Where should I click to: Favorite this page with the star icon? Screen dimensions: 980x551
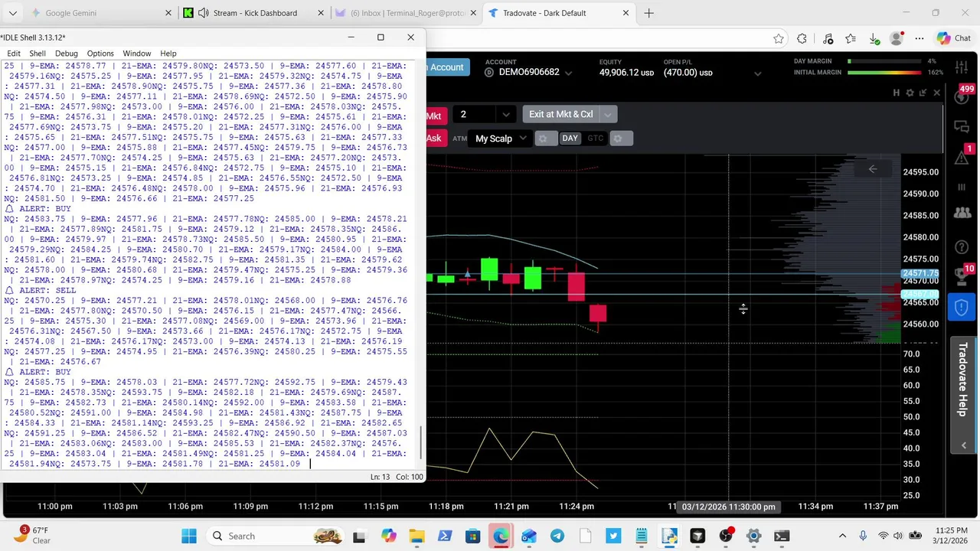779,38
